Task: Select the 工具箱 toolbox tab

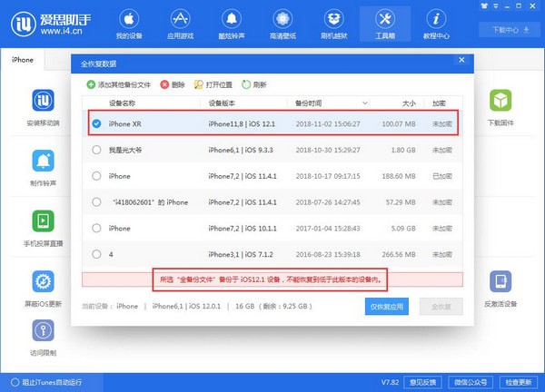Action: click(x=385, y=24)
